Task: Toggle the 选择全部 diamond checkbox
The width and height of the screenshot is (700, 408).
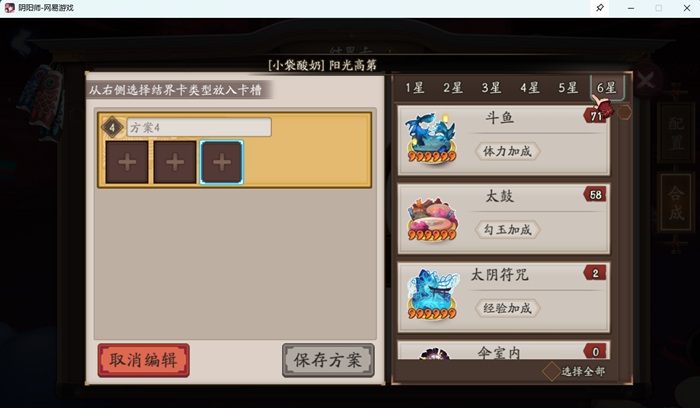Action: [x=551, y=371]
